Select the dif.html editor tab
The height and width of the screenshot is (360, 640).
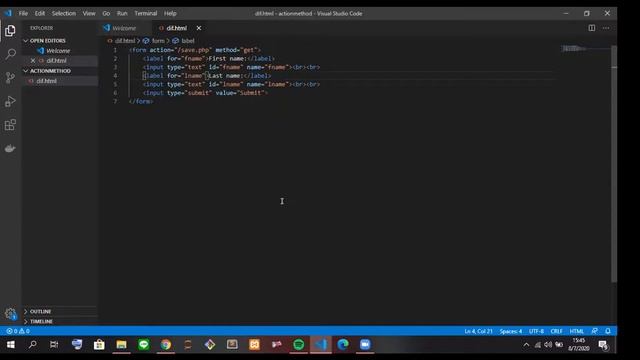[x=177, y=28]
